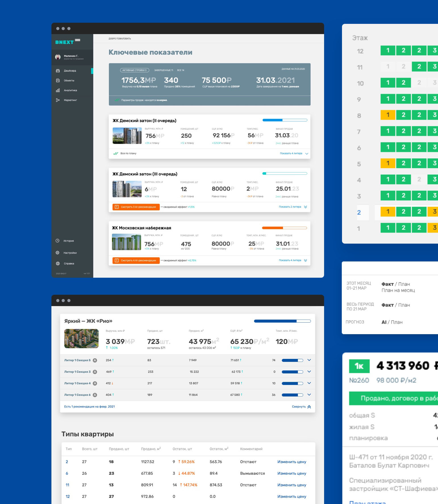
Task: Click the A badge on Литер 1 Секция 3
Action: click(95, 372)
